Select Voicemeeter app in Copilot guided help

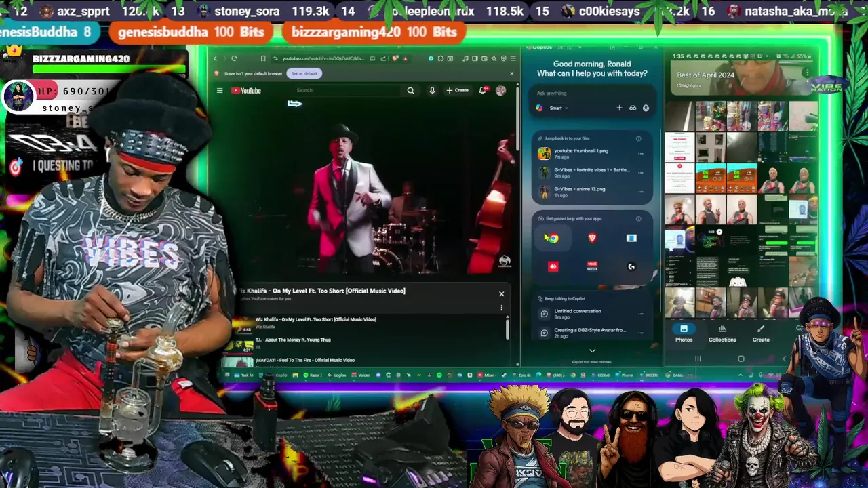coord(592,266)
